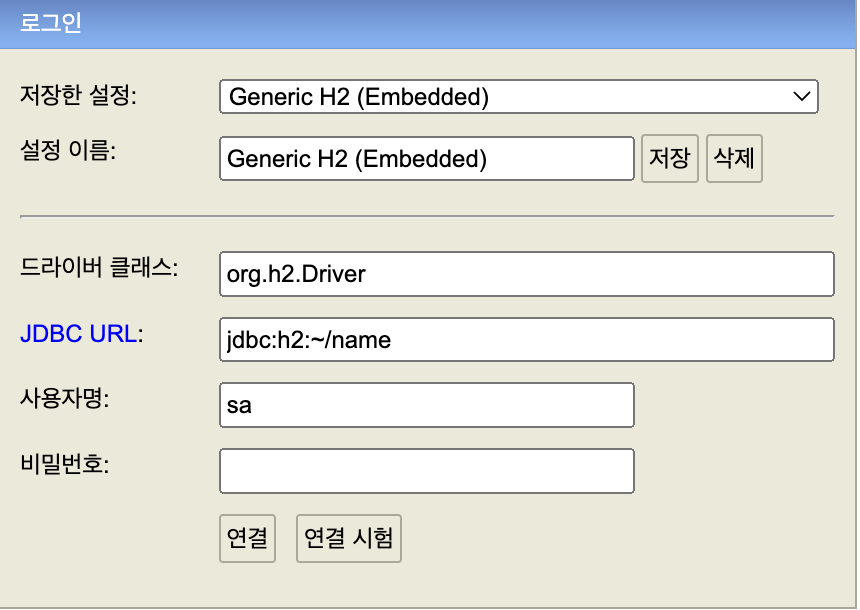Focus the 사용자명 username field
Screen dimensions: 860x610
tap(427, 405)
